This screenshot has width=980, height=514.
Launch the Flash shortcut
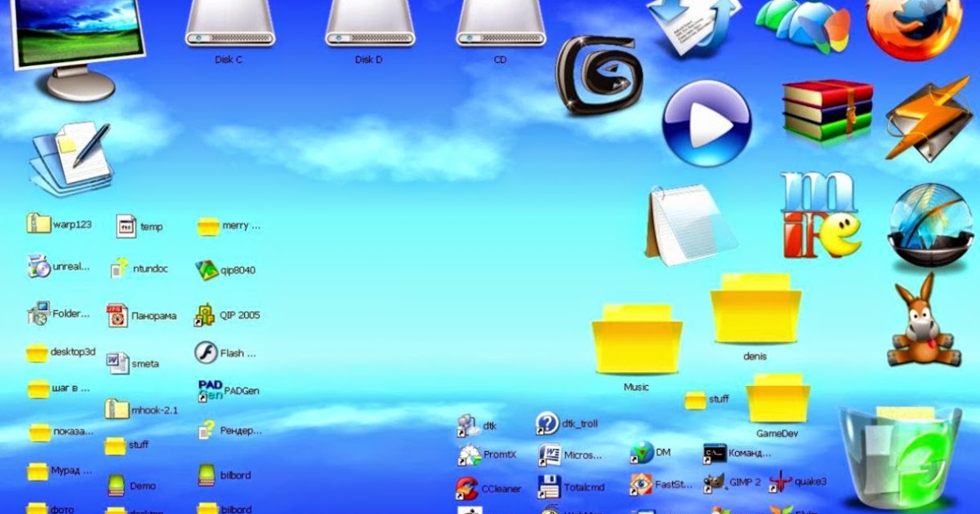(206, 353)
